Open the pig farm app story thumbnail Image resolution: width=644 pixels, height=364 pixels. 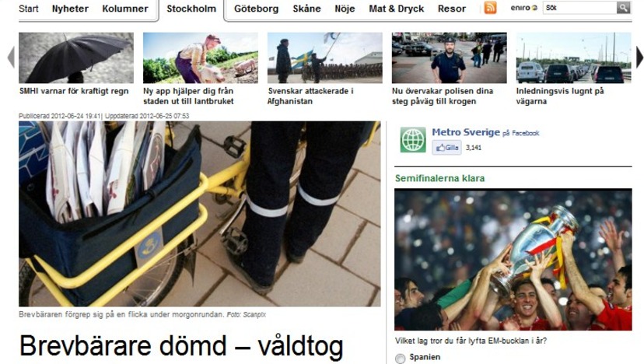tap(201, 58)
